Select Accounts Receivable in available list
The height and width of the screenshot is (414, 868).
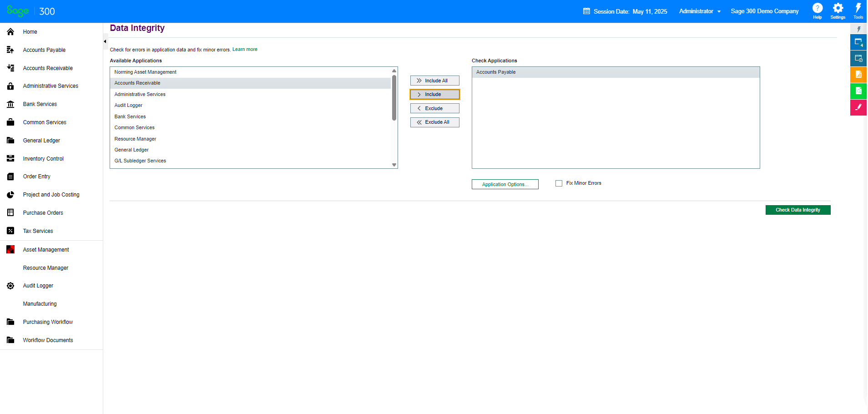point(251,83)
